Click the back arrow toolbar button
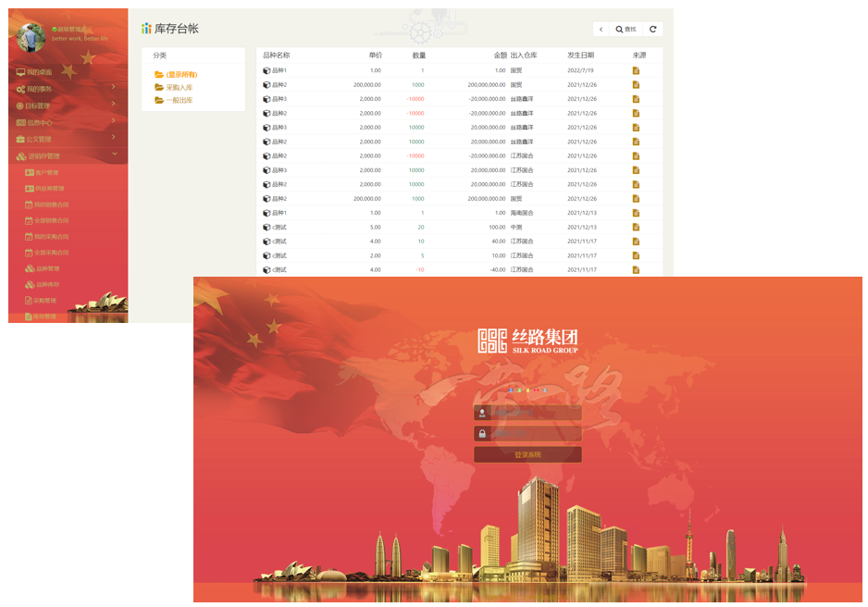868x607 pixels. coord(601,30)
